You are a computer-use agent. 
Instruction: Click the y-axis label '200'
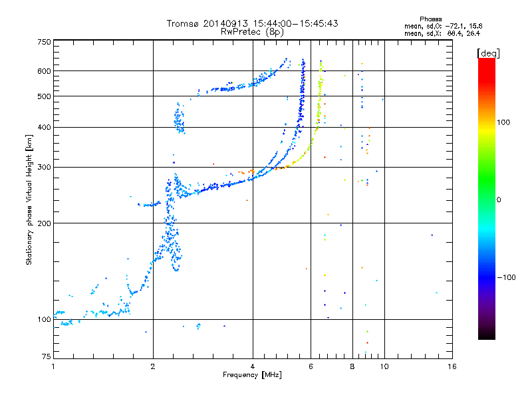[x=45, y=223]
